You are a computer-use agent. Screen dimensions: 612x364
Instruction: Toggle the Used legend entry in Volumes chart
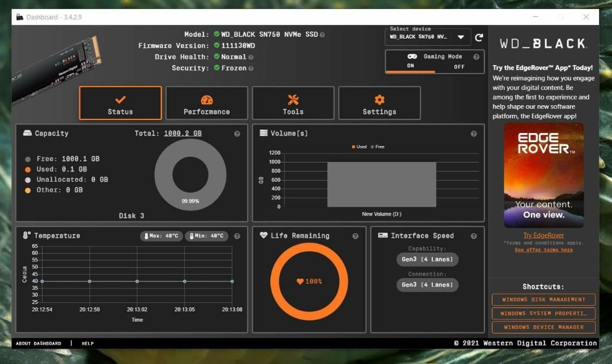[x=359, y=147]
